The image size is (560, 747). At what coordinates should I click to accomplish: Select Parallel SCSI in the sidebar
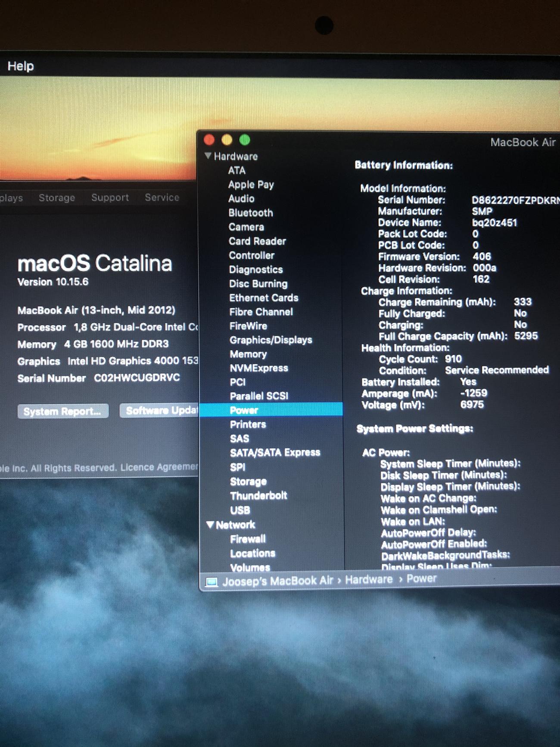(x=259, y=396)
